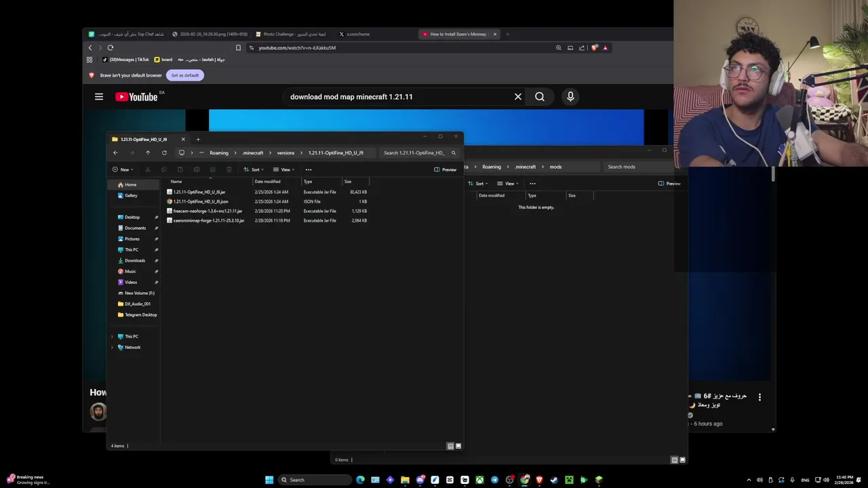Open the Sort dropdown in OptiFine window

pyautogui.click(x=253, y=169)
